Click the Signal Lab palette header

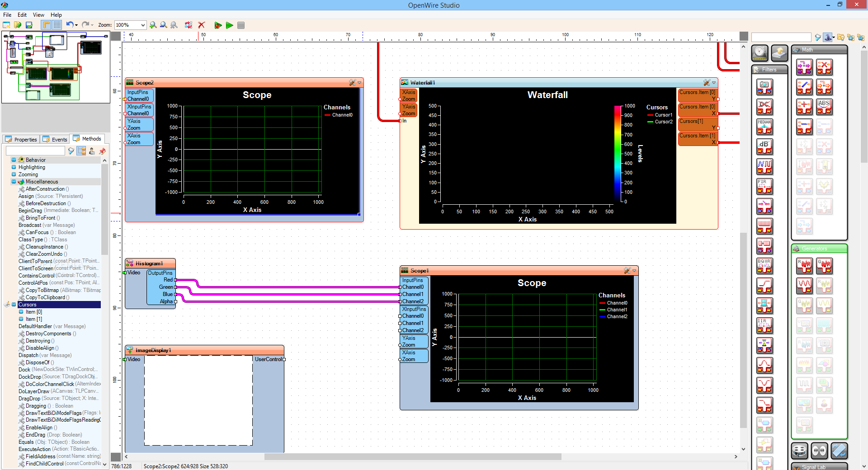click(x=819, y=467)
